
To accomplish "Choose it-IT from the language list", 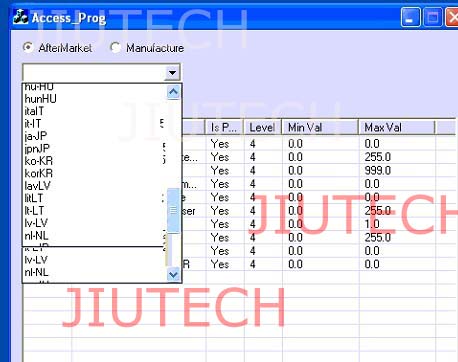I will coord(33,124).
